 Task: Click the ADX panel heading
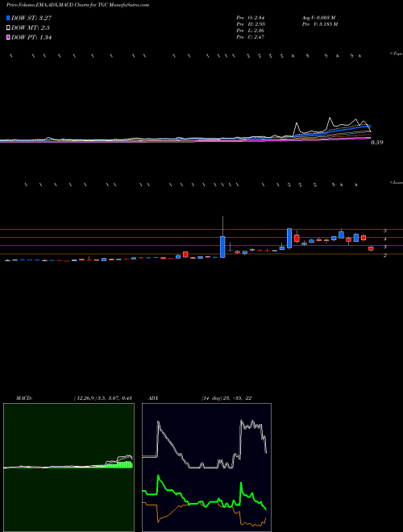pyautogui.click(x=152, y=398)
